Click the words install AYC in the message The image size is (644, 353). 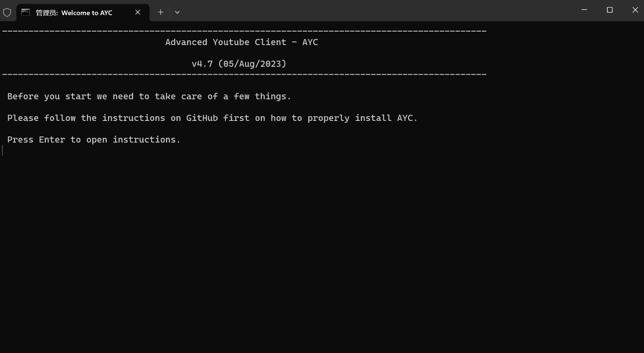click(386, 118)
